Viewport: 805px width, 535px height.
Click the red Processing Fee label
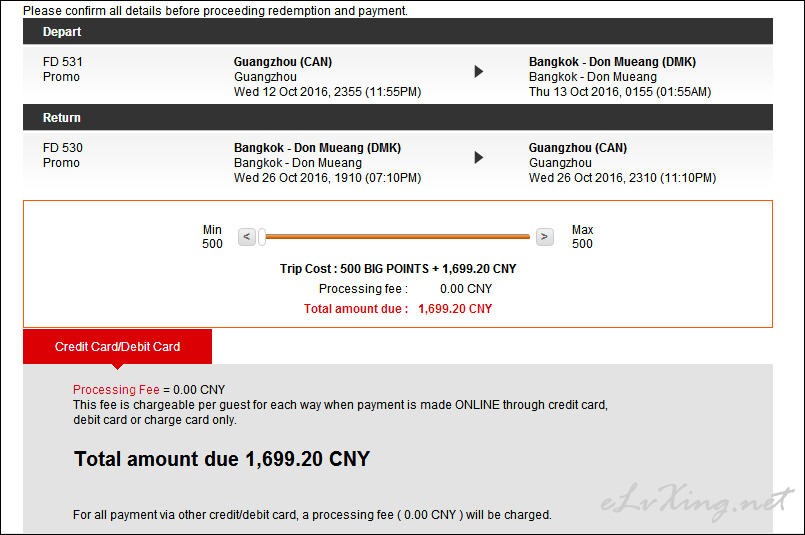(x=116, y=390)
